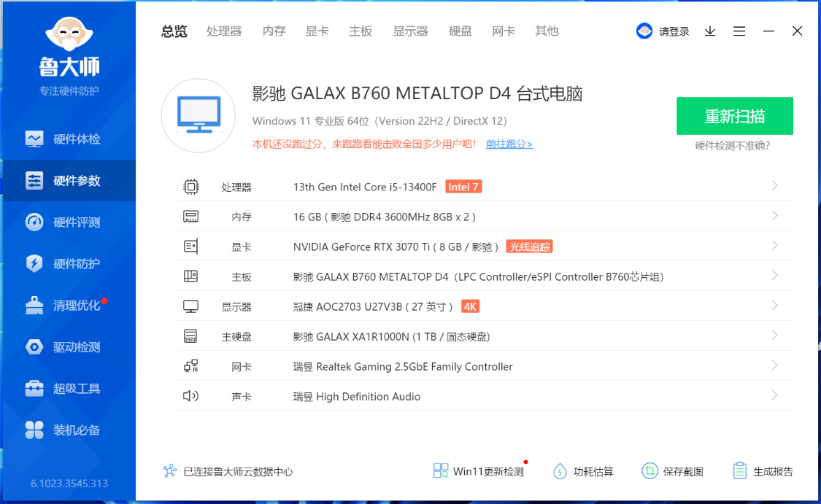Click the 显卡 graphics card icon
This screenshot has height=504, width=821.
[190, 247]
